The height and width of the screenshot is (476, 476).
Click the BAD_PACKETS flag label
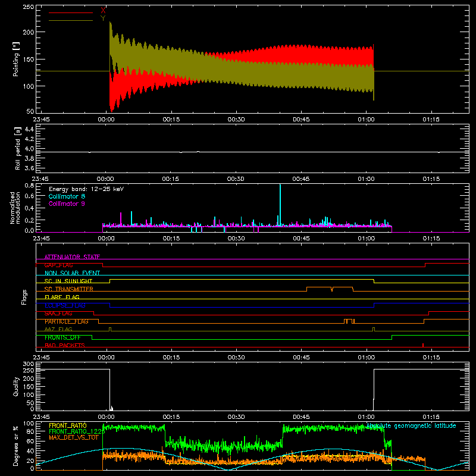(65, 346)
